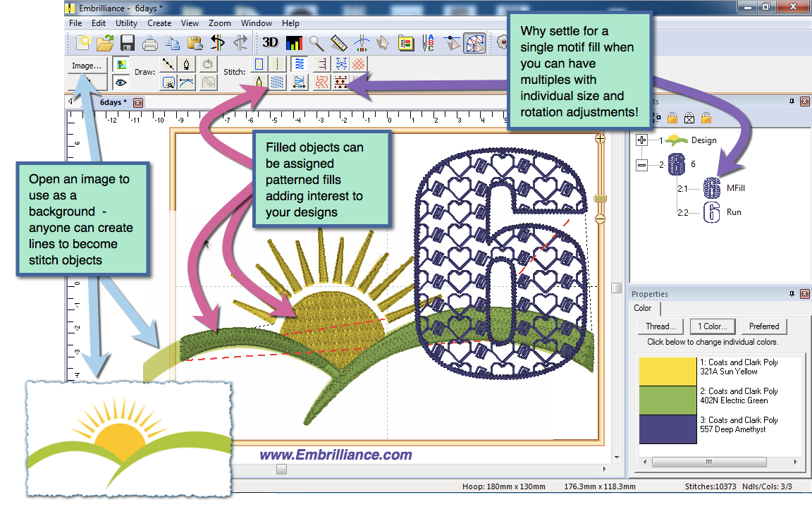Choose the pen draw tool

tap(186, 64)
